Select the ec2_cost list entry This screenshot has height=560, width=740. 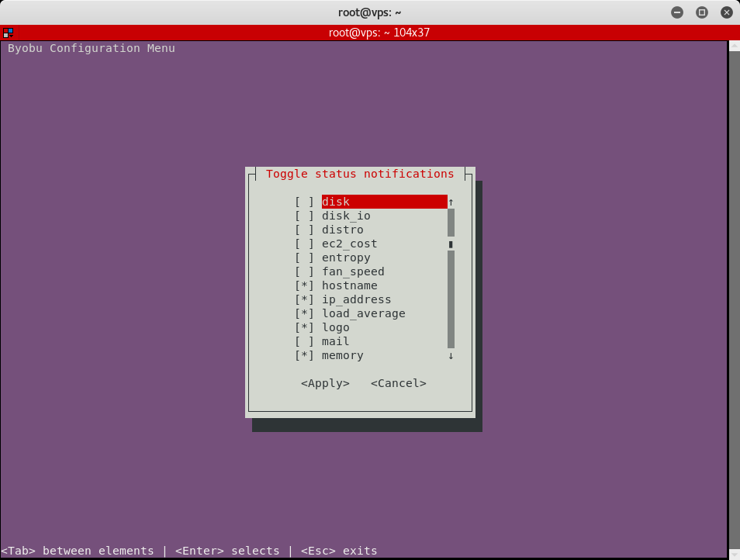coord(350,244)
